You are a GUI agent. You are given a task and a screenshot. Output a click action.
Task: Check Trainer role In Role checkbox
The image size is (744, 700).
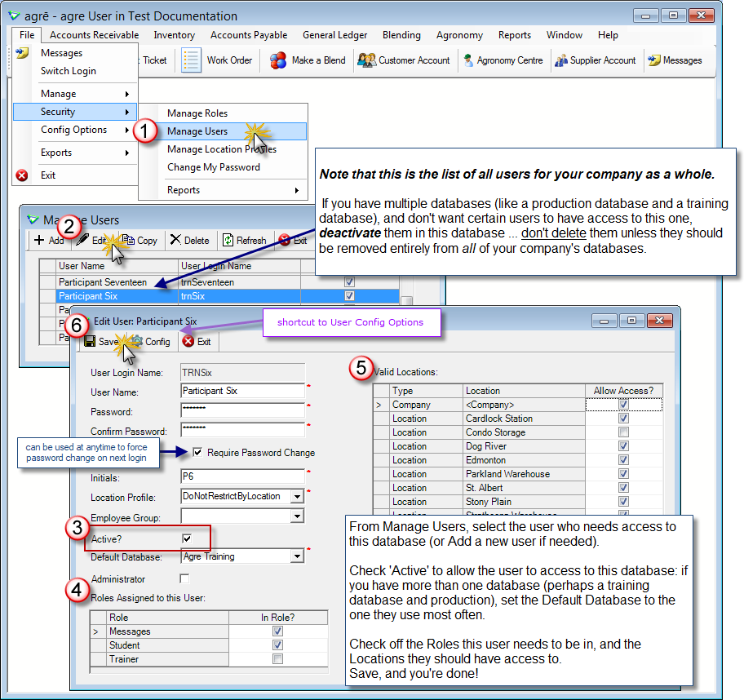[277, 658]
